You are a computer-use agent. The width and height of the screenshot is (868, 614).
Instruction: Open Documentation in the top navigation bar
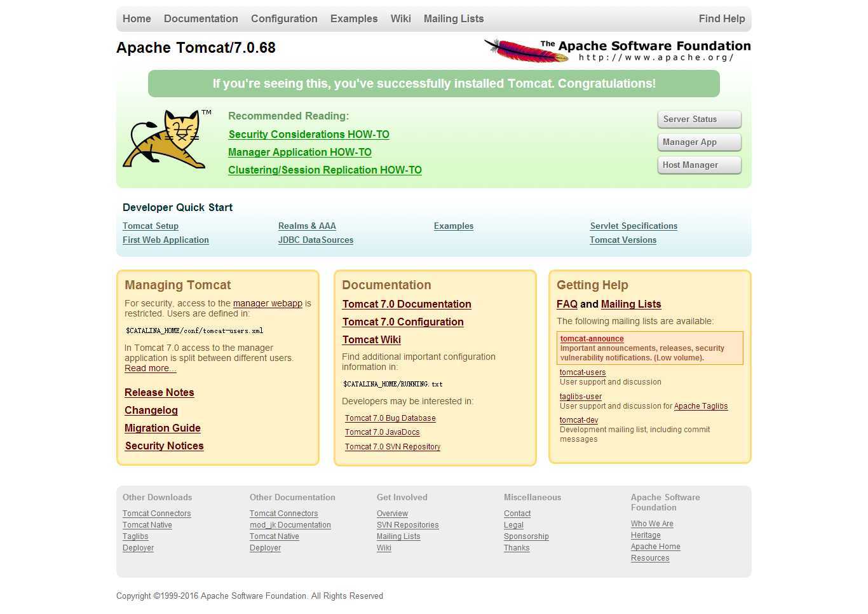coord(201,19)
